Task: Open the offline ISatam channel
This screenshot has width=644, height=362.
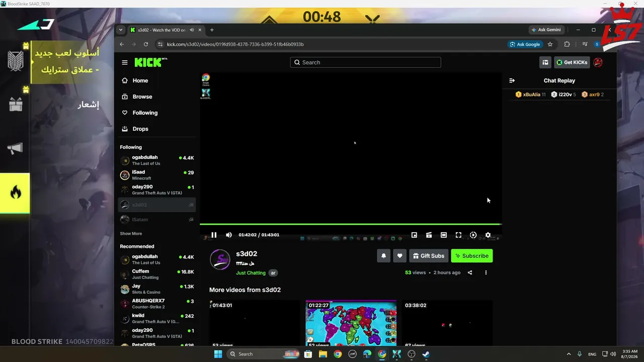Action: [157, 220]
